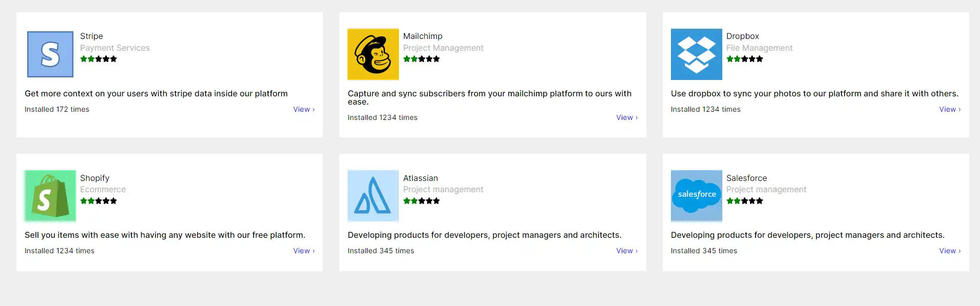The image size is (980, 306).
Task: Click the star rating under Stripe
Action: [99, 59]
